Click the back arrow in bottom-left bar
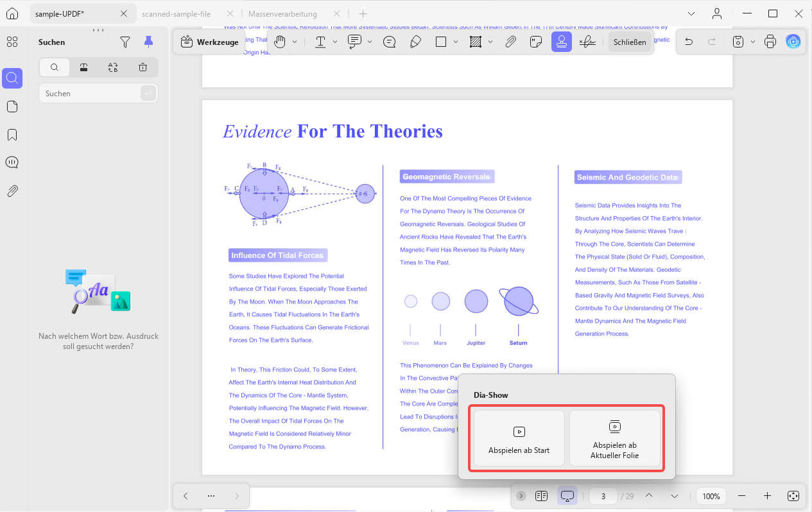The image size is (812, 512). [186, 496]
